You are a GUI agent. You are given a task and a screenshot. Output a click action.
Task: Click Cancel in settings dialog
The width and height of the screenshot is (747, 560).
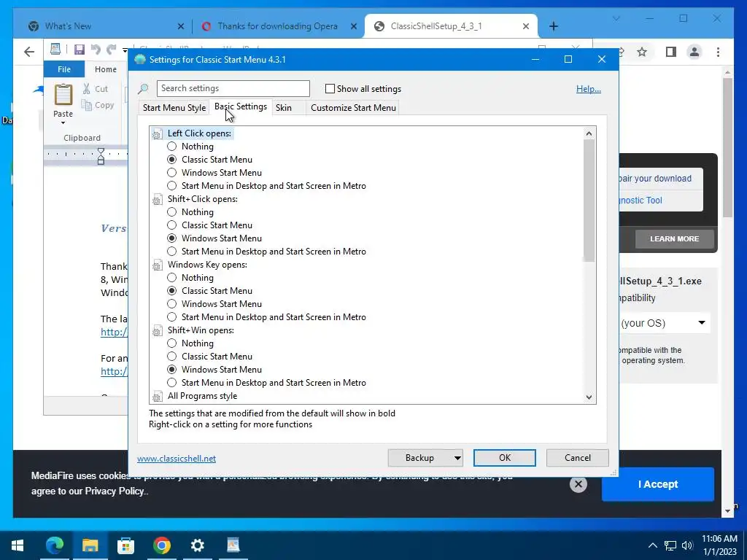(578, 458)
